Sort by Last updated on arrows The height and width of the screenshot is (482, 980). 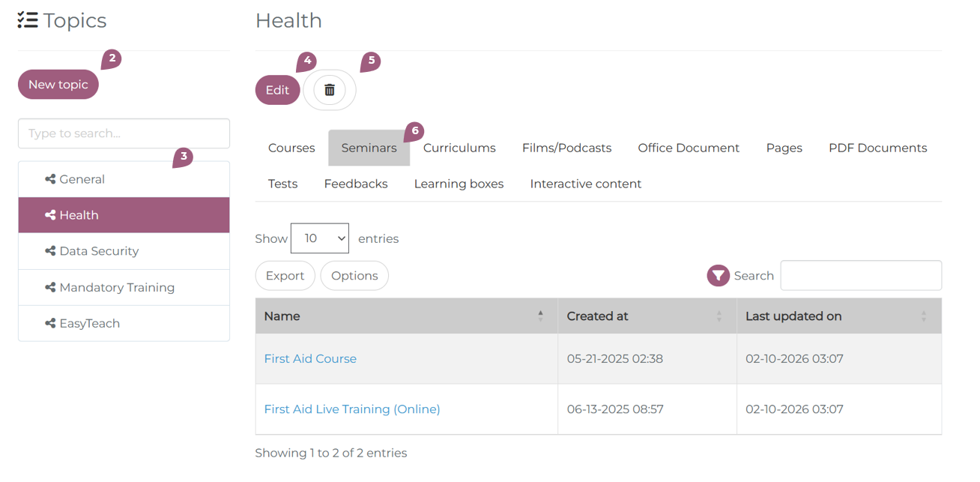pyautogui.click(x=923, y=316)
